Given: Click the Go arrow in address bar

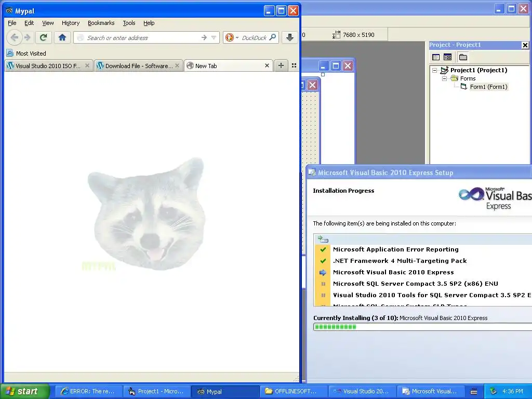Looking at the screenshot, I should pos(204,37).
